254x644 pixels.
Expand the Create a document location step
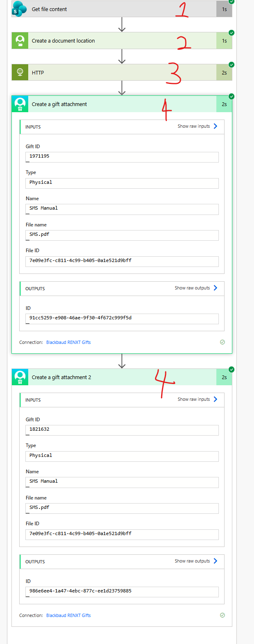(x=122, y=41)
